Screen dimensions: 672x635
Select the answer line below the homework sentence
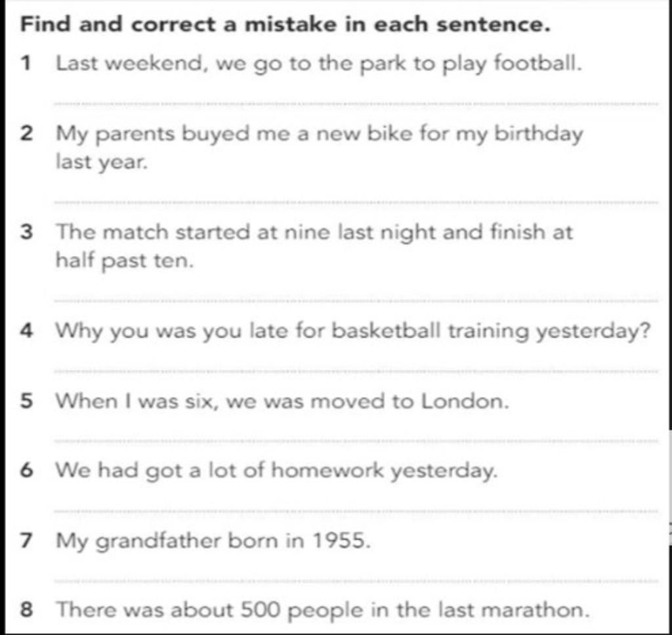356,511
